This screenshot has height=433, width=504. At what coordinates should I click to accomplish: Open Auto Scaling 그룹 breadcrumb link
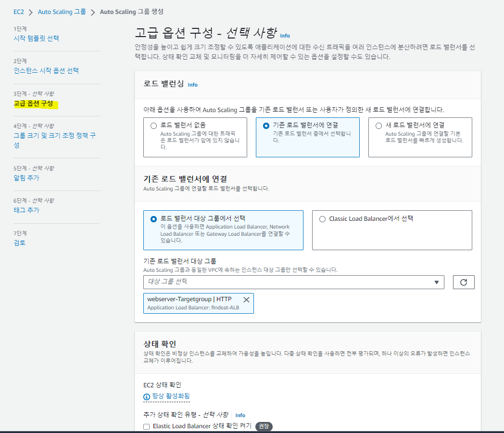pyautogui.click(x=62, y=12)
